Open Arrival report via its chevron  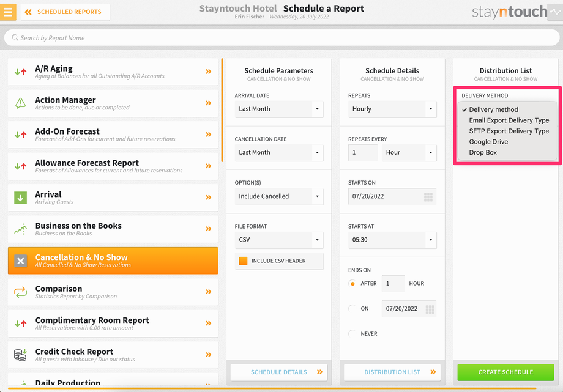tap(208, 197)
